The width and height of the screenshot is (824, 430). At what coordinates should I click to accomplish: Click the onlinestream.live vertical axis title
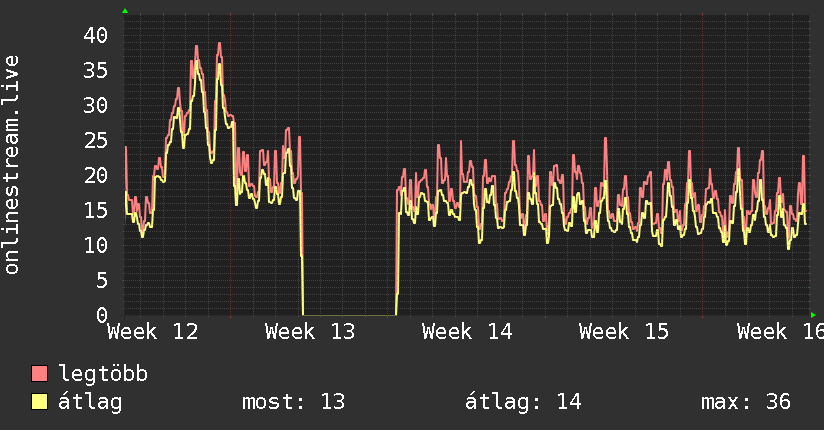(11, 165)
